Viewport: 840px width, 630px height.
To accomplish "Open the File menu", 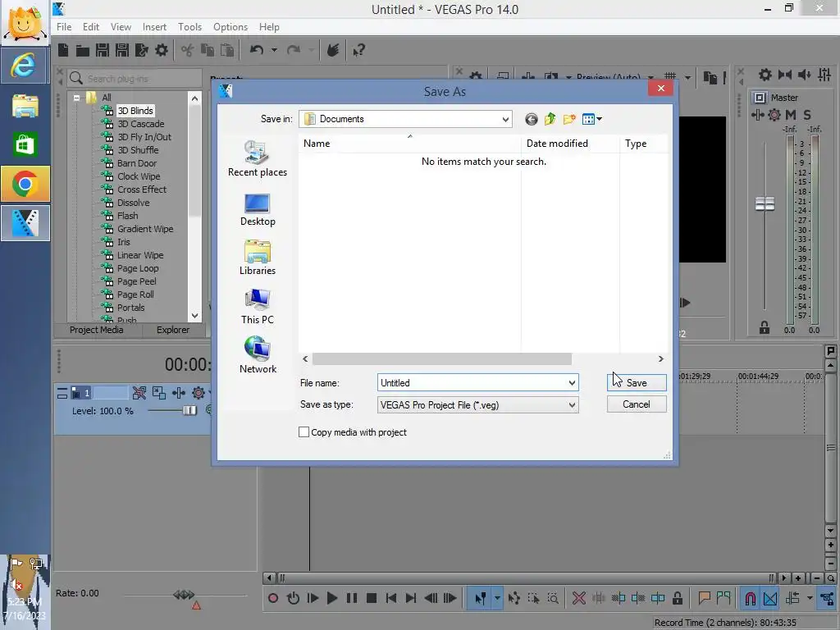I will [64, 27].
